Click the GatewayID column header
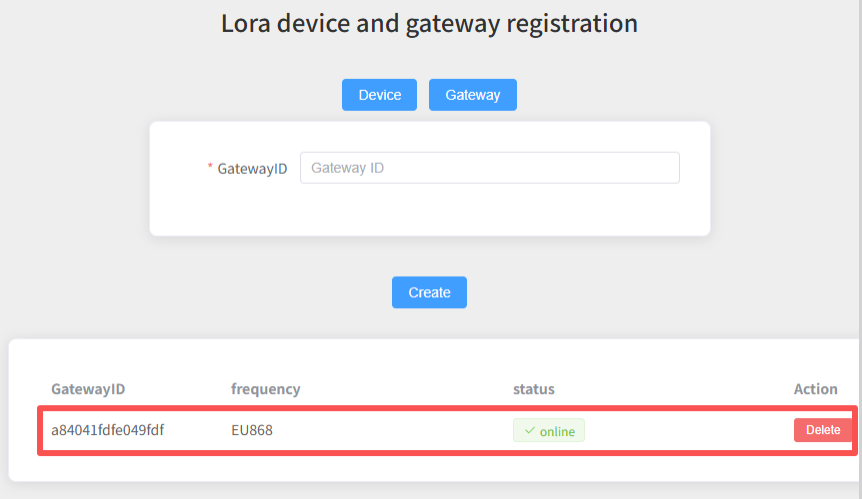This screenshot has height=499, width=862. [88, 389]
